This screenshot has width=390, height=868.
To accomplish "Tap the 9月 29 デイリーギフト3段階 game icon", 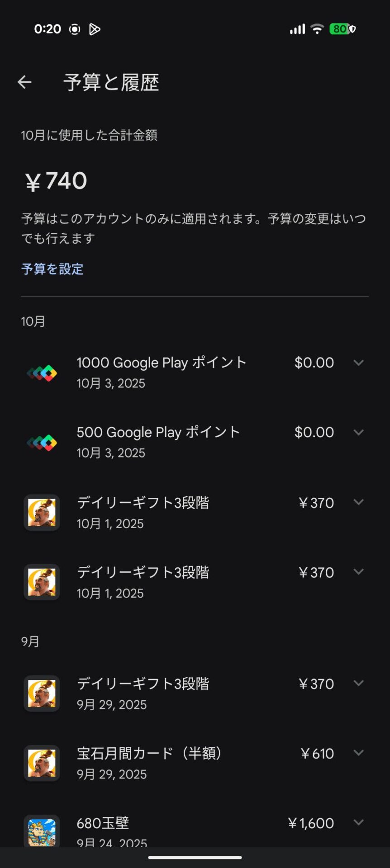I will [42, 693].
